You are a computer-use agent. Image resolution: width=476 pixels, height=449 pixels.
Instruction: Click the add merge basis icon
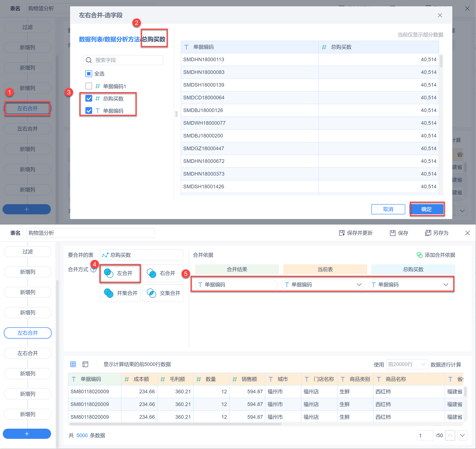click(x=419, y=255)
